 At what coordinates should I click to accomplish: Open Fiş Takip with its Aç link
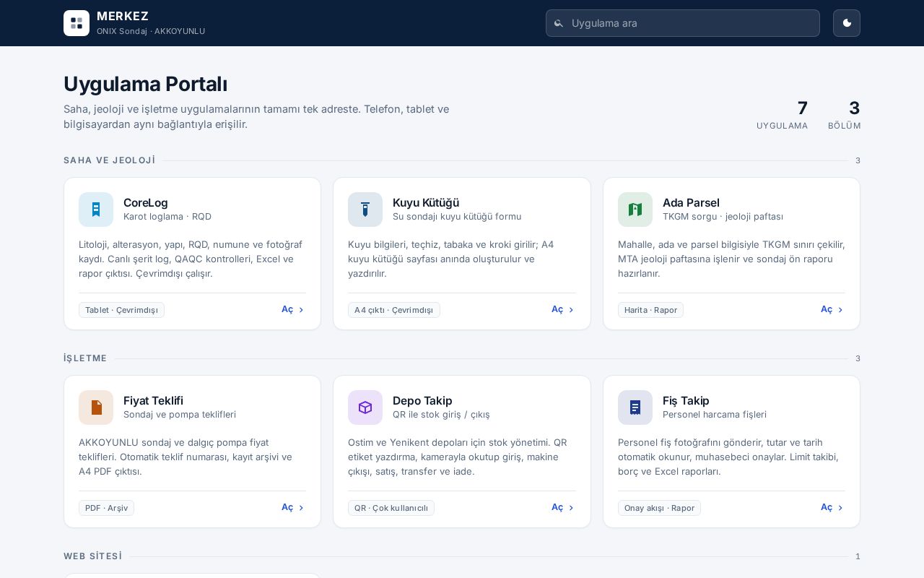point(832,507)
